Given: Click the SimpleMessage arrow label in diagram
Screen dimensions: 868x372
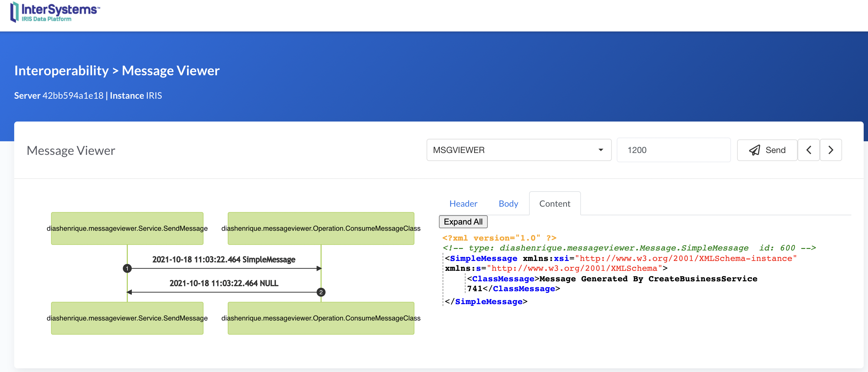Looking at the screenshot, I should point(223,259).
